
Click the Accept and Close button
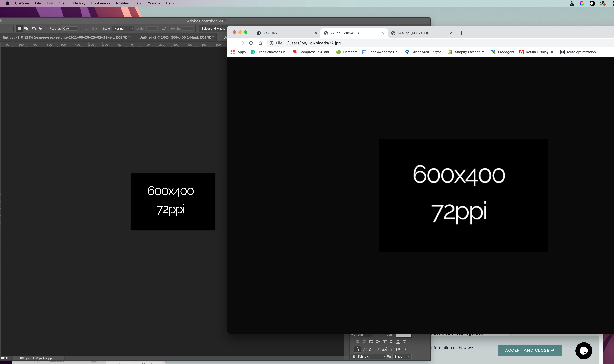(530, 350)
